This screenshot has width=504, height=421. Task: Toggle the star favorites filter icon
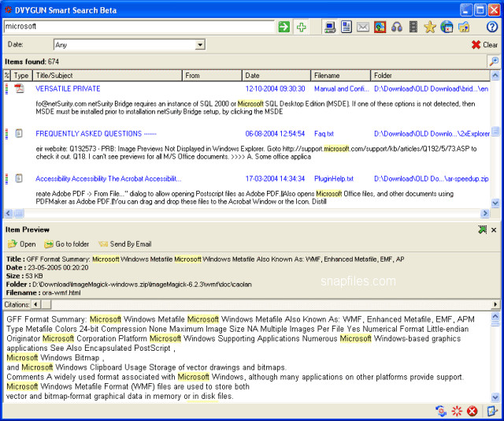430,27
